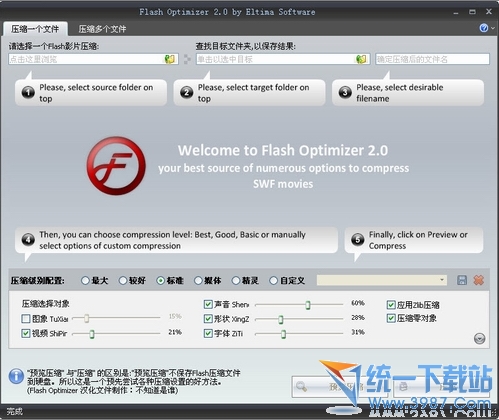Click step 4 compression level hint bubble

(x=176, y=240)
